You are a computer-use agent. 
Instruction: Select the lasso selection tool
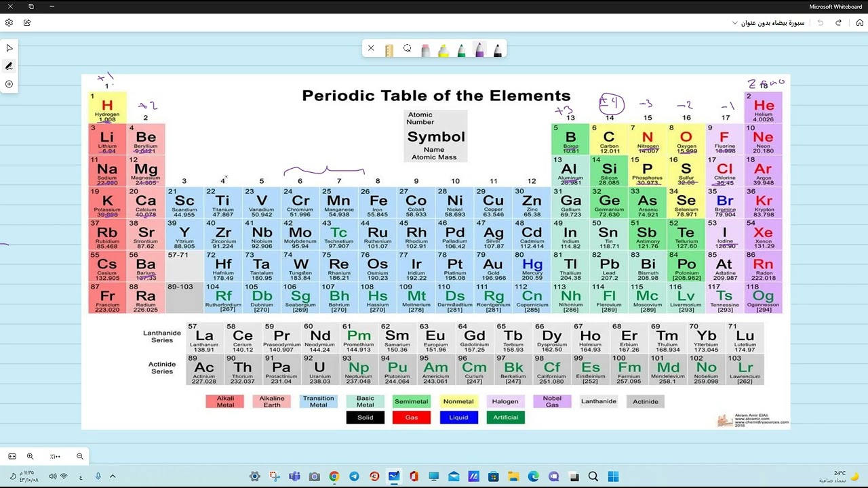(x=407, y=49)
